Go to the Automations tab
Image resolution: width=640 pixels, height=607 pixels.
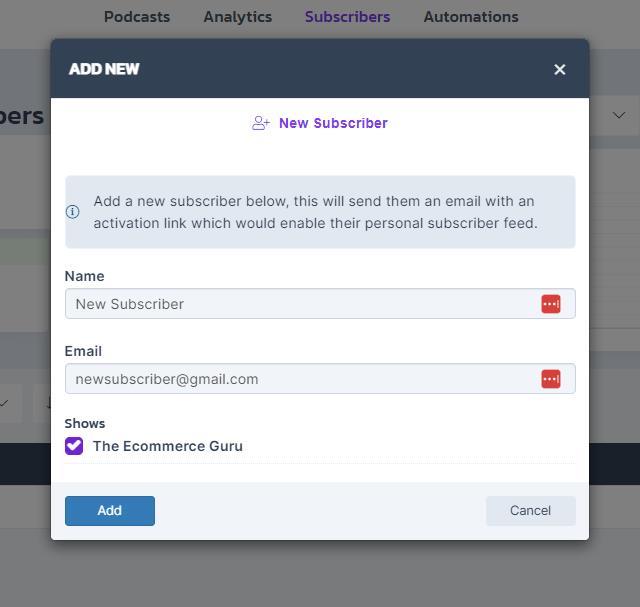[x=471, y=17]
